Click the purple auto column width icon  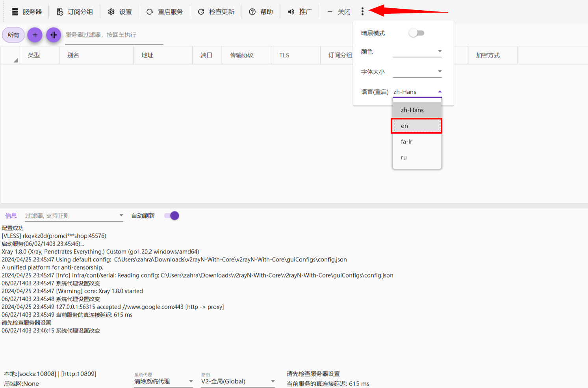tap(54, 35)
